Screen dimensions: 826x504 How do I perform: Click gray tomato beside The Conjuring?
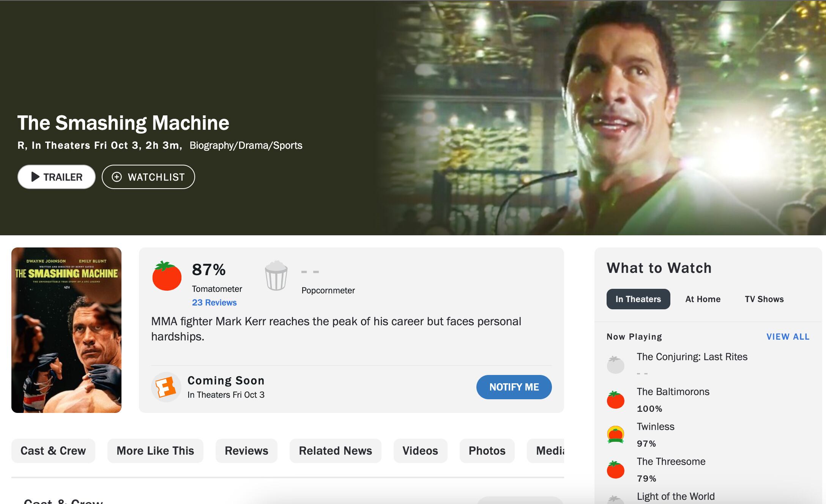[615, 365]
